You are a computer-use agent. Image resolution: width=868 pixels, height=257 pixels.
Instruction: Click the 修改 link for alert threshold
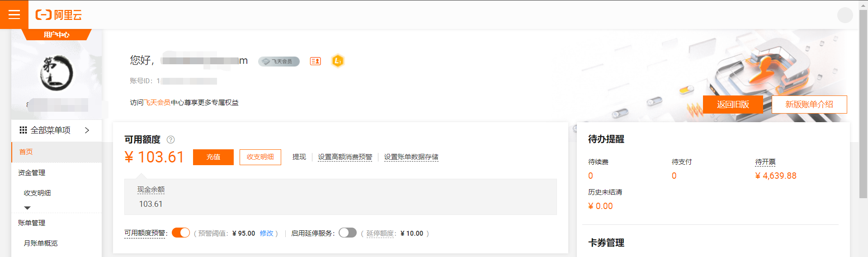pyautogui.click(x=267, y=233)
